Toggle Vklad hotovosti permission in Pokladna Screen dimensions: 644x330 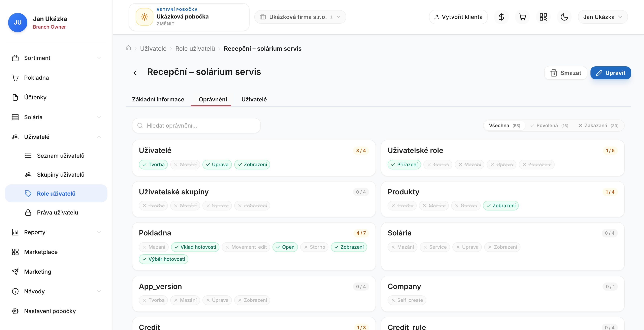pyautogui.click(x=195, y=247)
